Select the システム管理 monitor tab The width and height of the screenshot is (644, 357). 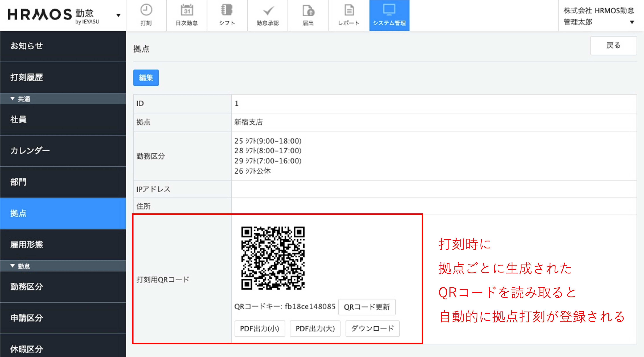389,15
